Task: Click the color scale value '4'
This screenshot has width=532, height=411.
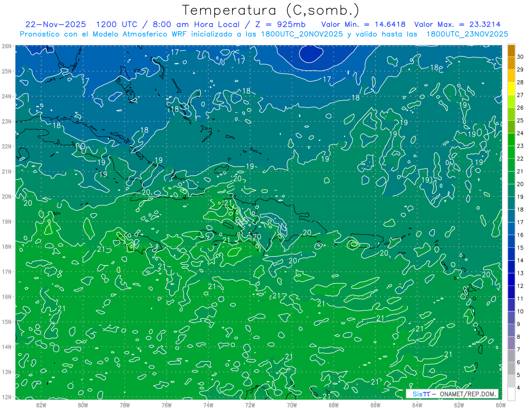Action: [x=519, y=388]
